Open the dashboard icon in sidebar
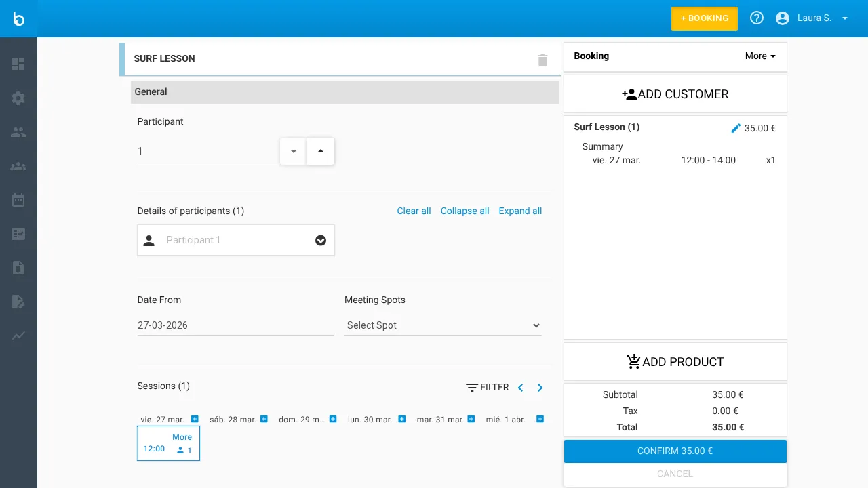The image size is (868, 488). 18,64
